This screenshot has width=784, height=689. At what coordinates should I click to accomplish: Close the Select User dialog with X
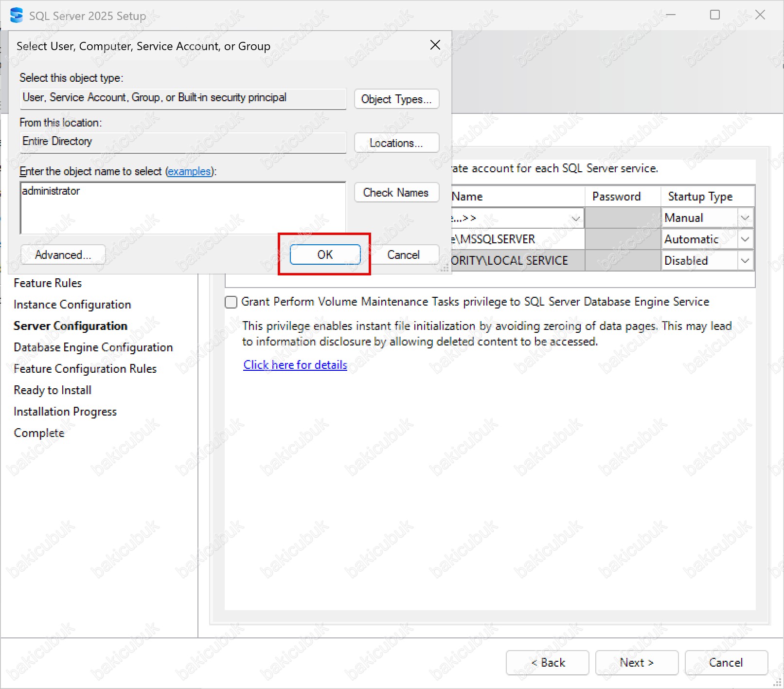(x=435, y=45)
